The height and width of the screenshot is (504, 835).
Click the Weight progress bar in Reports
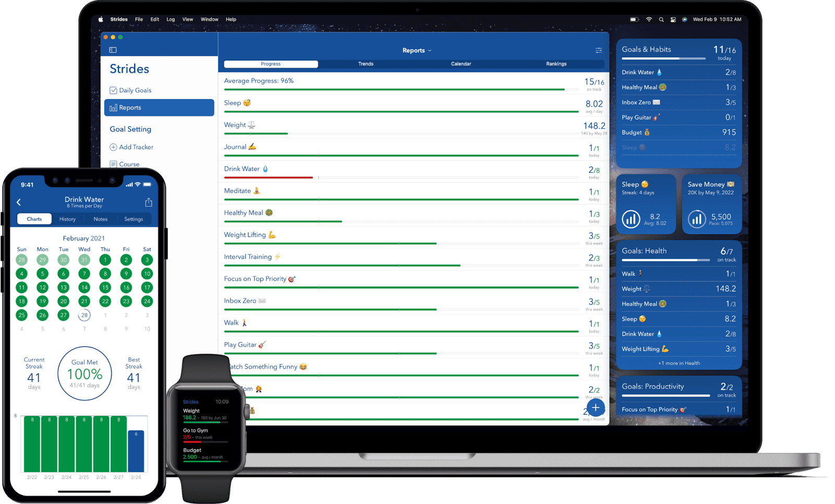(x=401, y=134)
